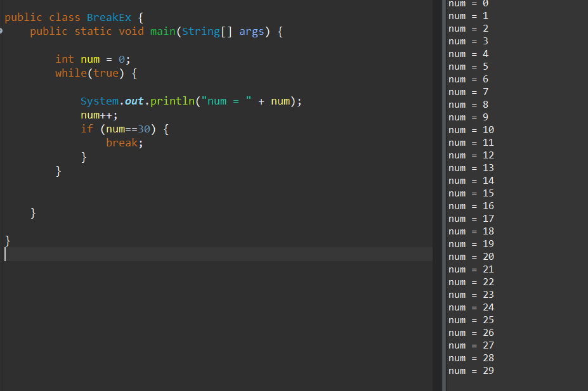Screen dimensions: 588x391
Task: Click the main method name
Action: (x=163, y=32)
